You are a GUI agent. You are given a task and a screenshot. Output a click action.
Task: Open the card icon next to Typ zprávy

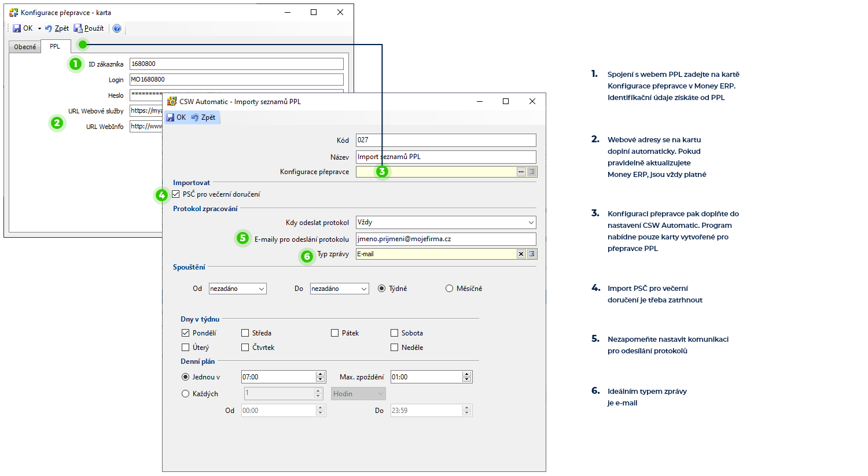531,254
